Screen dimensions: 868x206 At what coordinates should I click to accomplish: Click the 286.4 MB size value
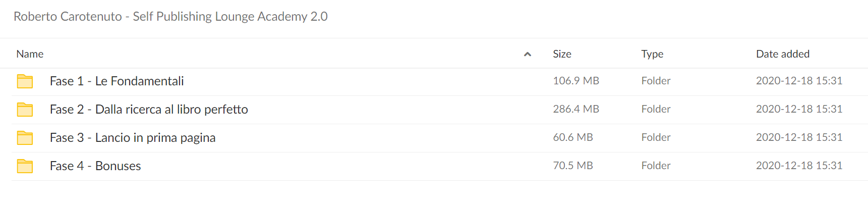click(576, 109)
